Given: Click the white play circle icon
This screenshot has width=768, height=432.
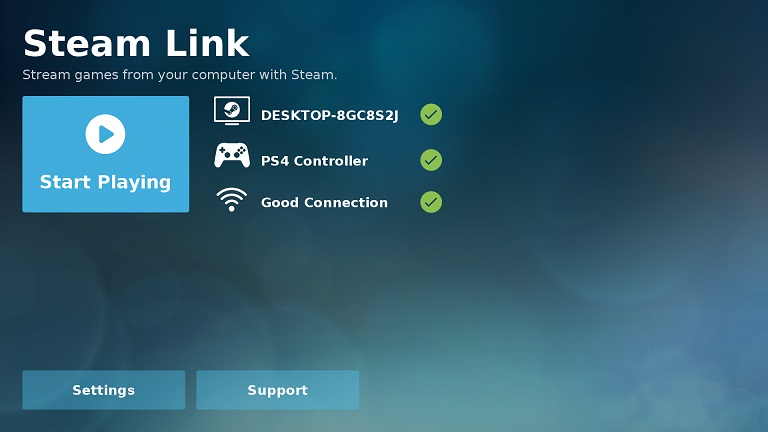Looking at the screenshot, I should coord(105,134).
